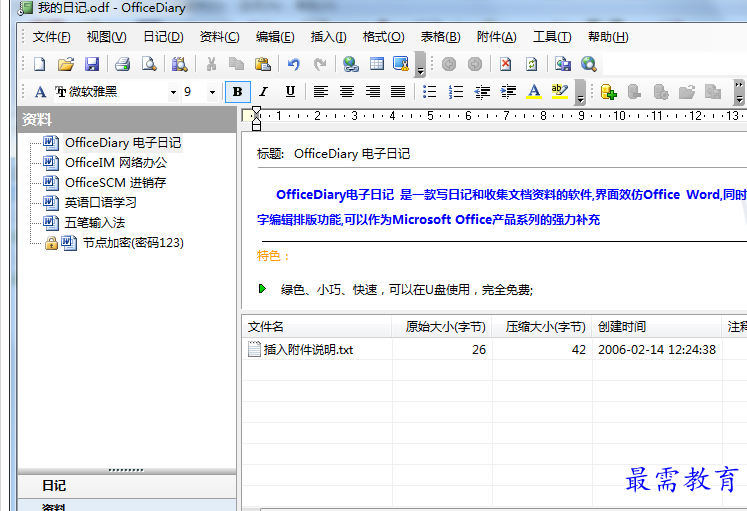Save the diary with the floppy disk icon
Viewport: 747px width, 511px height.
[92, 64]
